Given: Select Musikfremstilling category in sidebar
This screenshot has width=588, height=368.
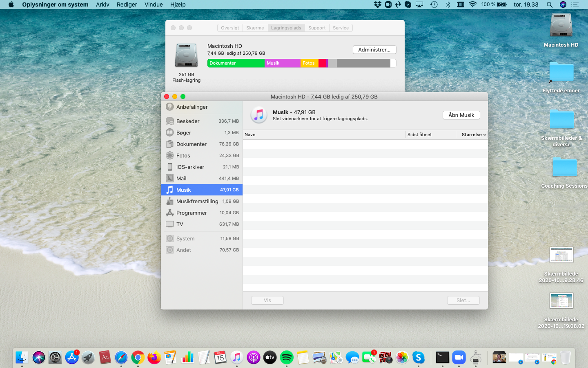Looking at the screenshot, I should [x=202, y=201].
